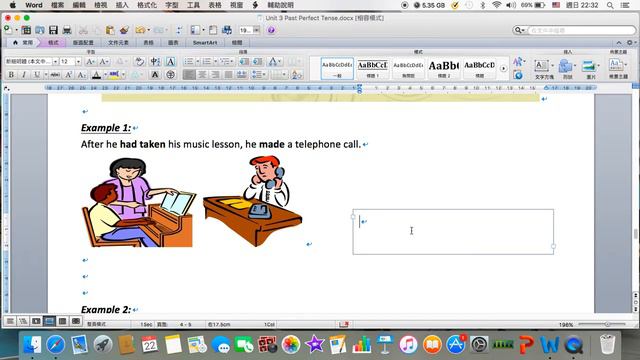Click inside the empty text box
This screenshot has width=640, height=360.
453,232
